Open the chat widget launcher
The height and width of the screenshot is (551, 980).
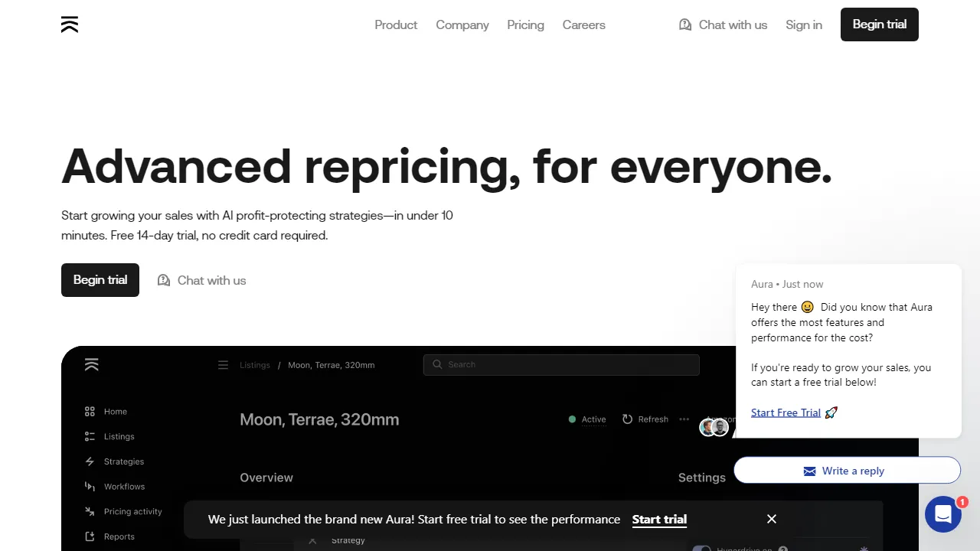tap(943, 514)
